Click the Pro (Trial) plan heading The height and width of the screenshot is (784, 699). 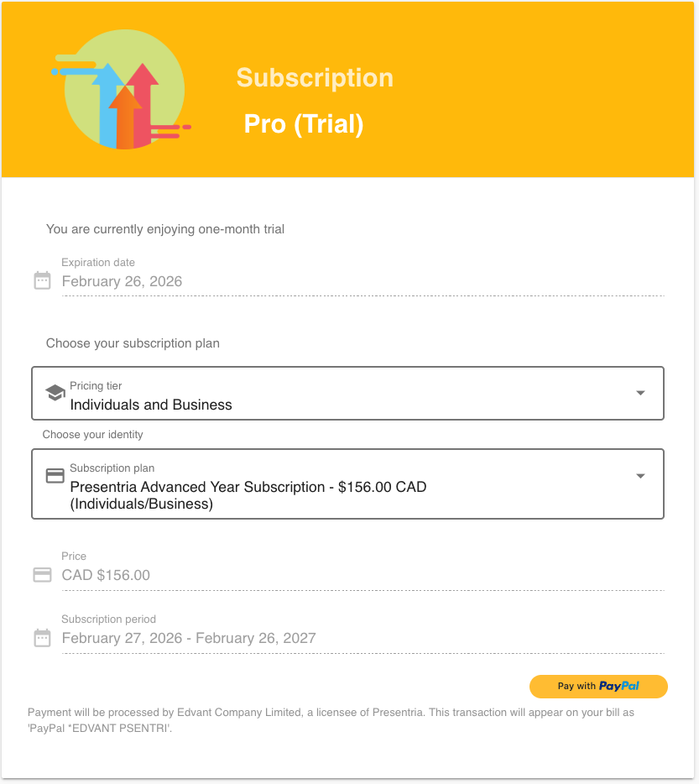coord(304,124)
